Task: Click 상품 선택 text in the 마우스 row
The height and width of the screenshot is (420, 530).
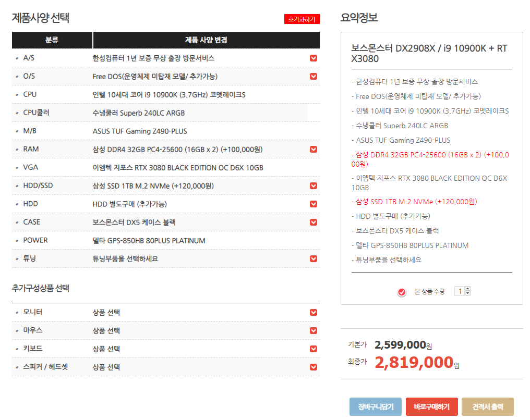Action: [106, 330]
